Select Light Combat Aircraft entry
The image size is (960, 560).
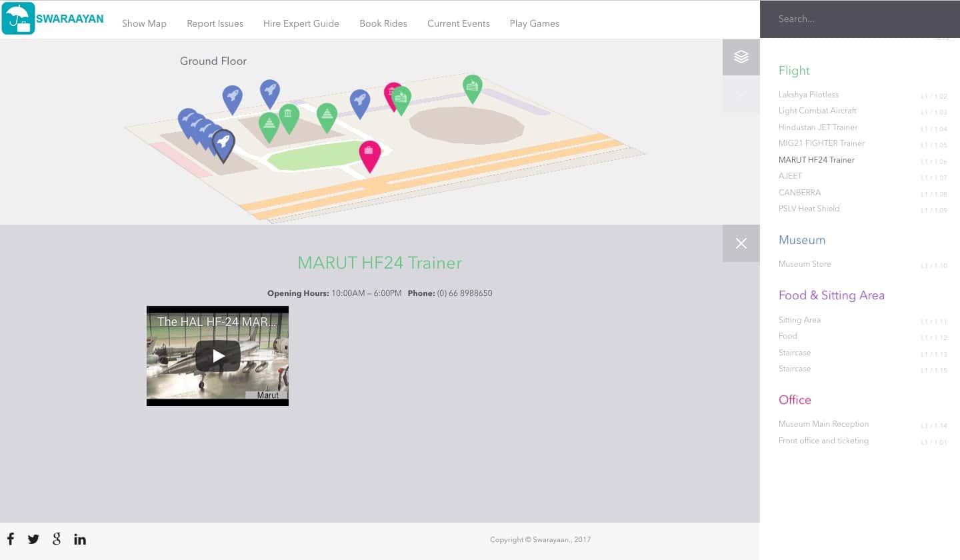pos(817,111)
